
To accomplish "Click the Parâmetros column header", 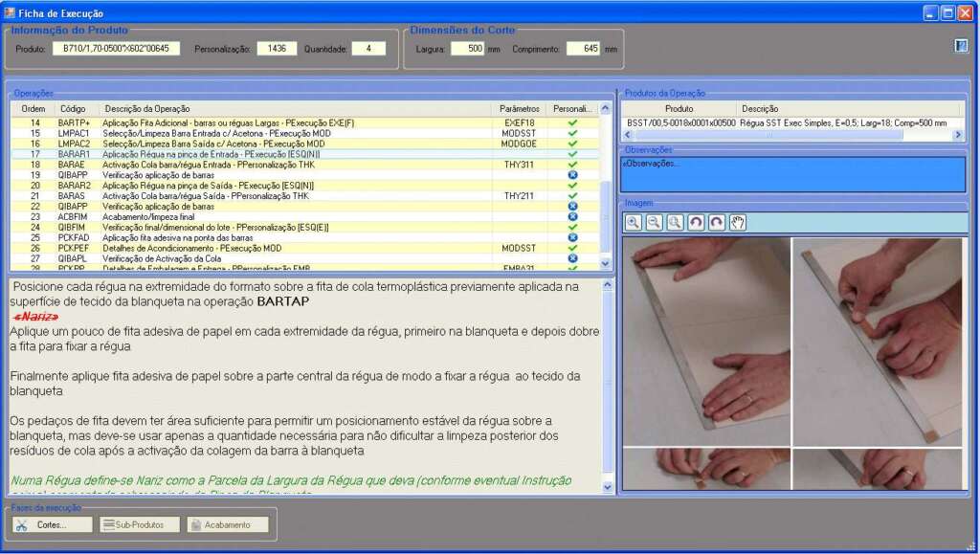I will (x=520, y=109).
